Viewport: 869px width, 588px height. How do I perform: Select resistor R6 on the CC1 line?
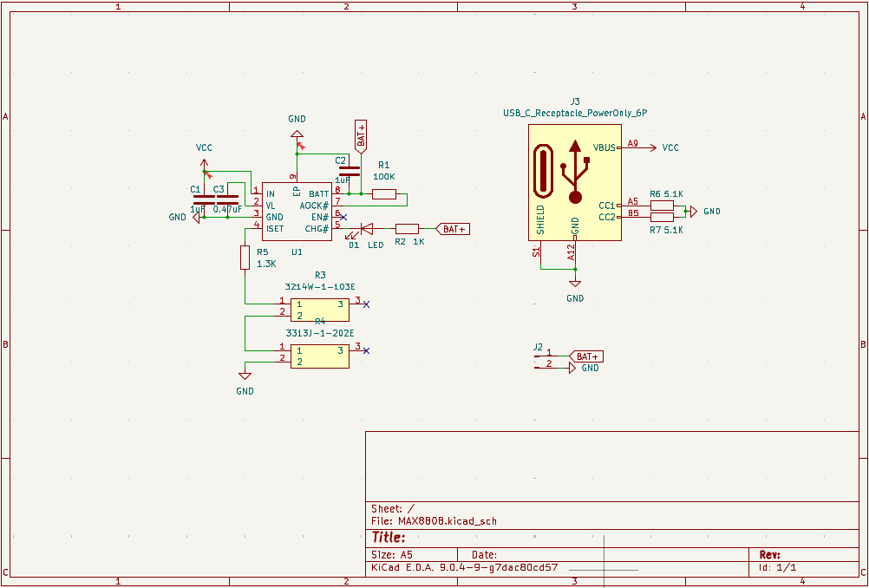[x=662, y=206]
